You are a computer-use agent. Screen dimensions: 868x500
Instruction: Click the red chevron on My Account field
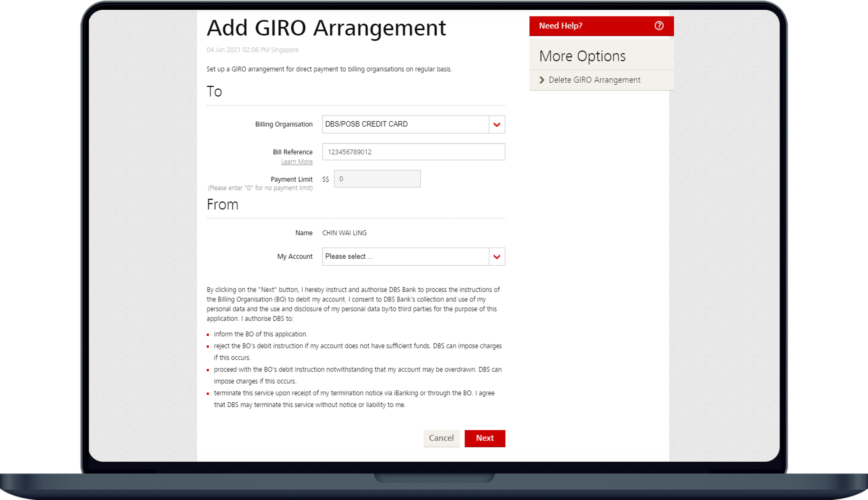pos(496,256)
